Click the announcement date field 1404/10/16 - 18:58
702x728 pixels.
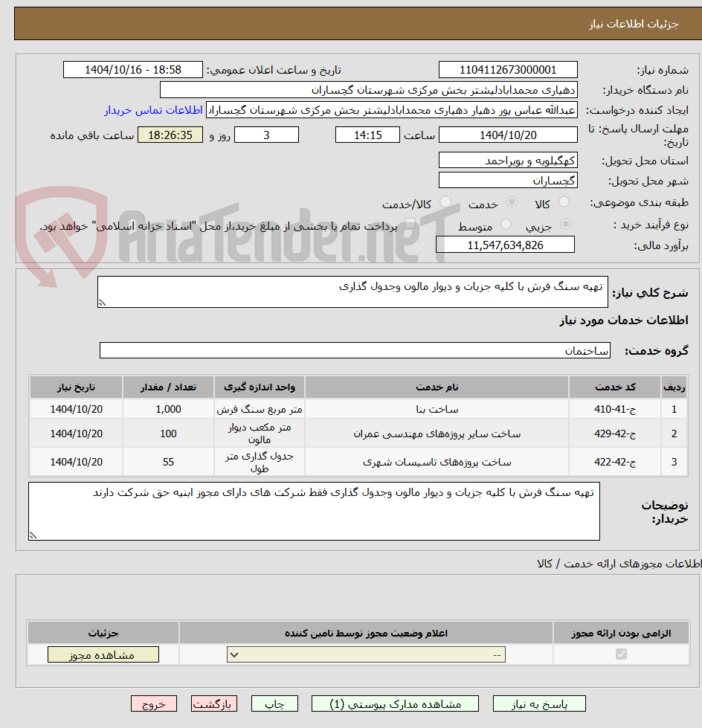pyautogui.click(x=133, y=70)
